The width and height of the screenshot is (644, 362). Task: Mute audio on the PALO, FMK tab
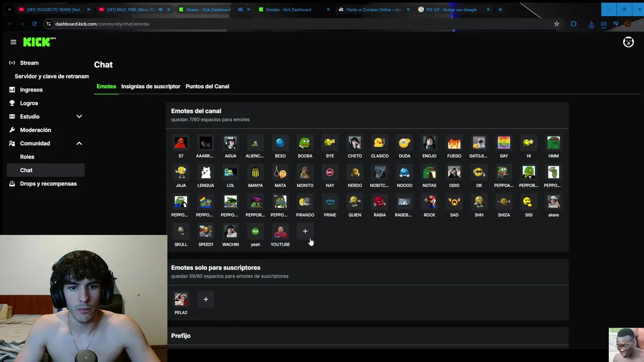[160, 10]
